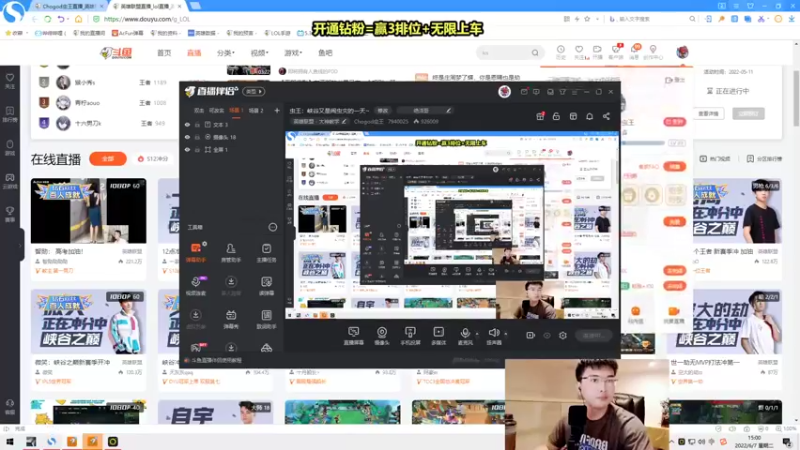Click the mail icon in streaming tool title bar
This screenshot has height=450, width=800.
point(524,92)
